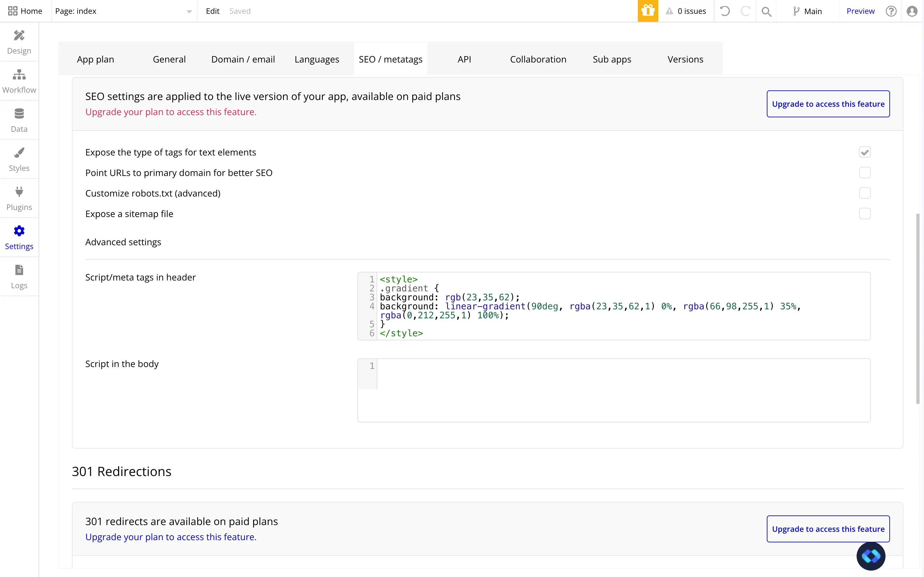Click Upgrade to access SEO feature button

tap(828, 104)
